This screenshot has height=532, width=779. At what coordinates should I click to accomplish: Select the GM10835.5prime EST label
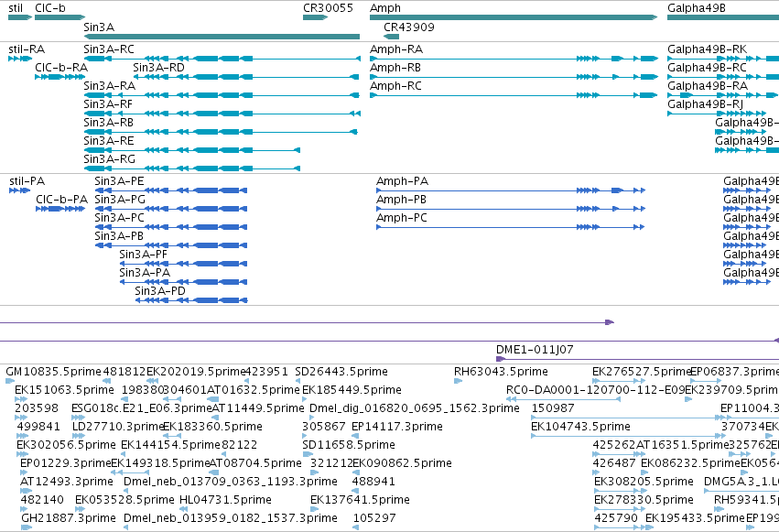click(x=54, y=372)
